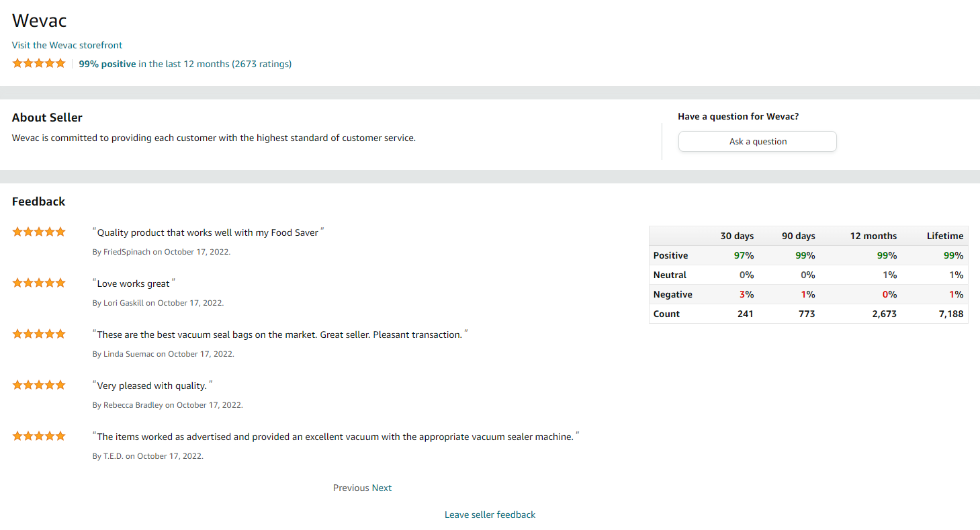Go to Previous feedback page
The width and height of the screenshot is (980, 530).
351,488
